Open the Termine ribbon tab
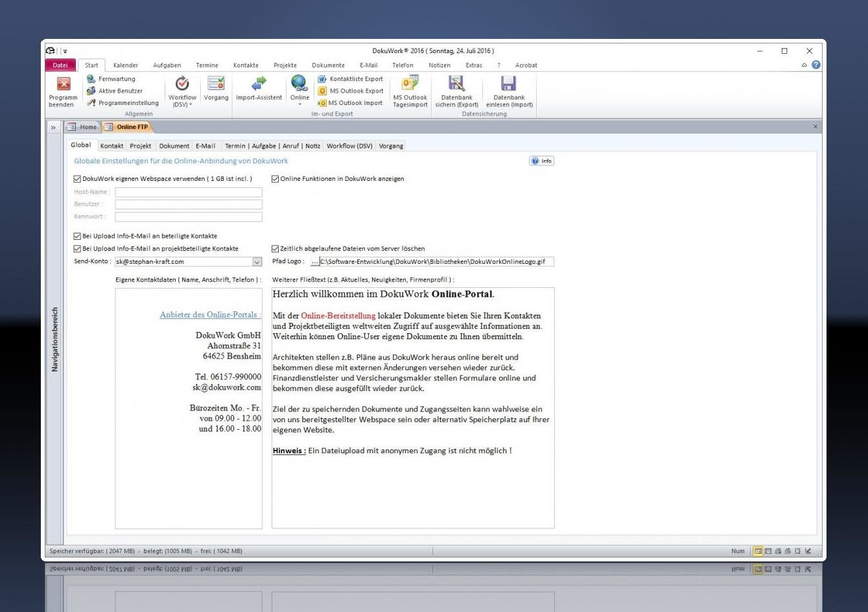The image size is (868, 612). tap(207, 65)
